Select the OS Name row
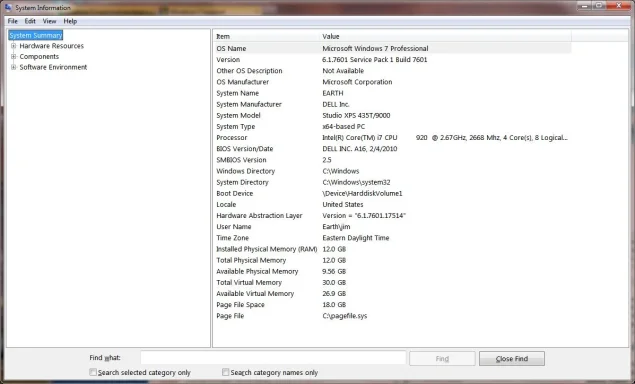 392,48
